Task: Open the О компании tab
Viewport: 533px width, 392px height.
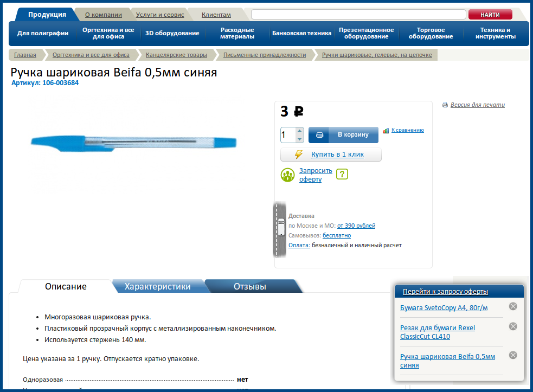Action: click(x=104, y=15)
